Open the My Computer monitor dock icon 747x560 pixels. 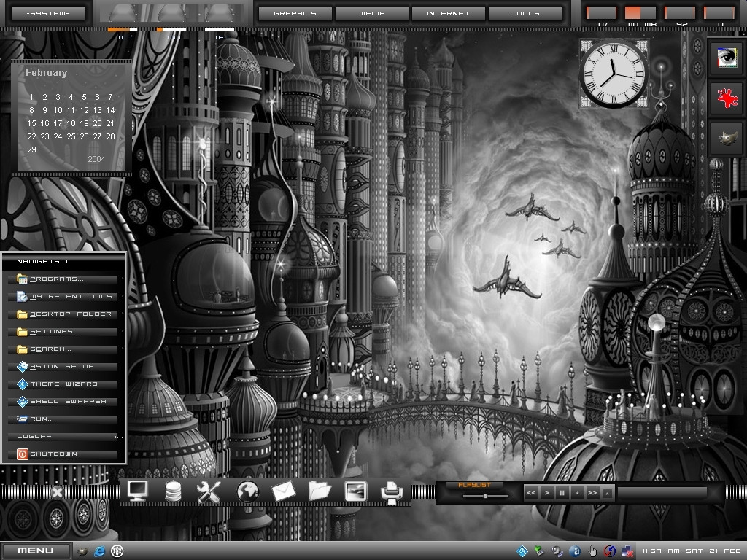coord(138,491)
